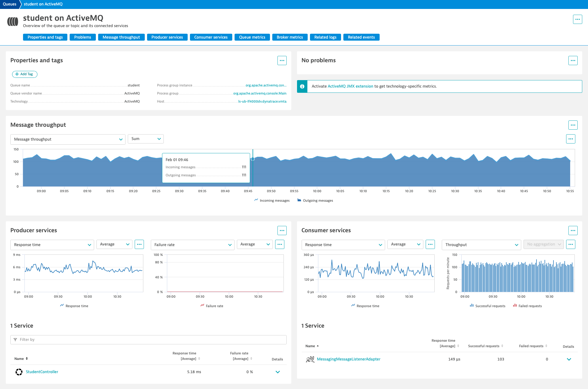The height and width of the screenshot is (389, 588).
Task: Open Message throughput chart options menu
Action: (570, 139)
